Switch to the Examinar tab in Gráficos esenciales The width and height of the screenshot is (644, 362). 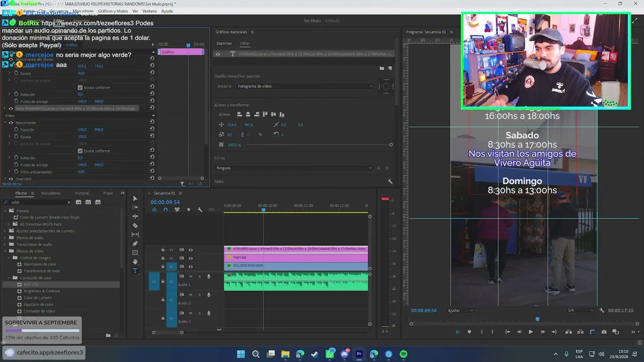point(224,43)
